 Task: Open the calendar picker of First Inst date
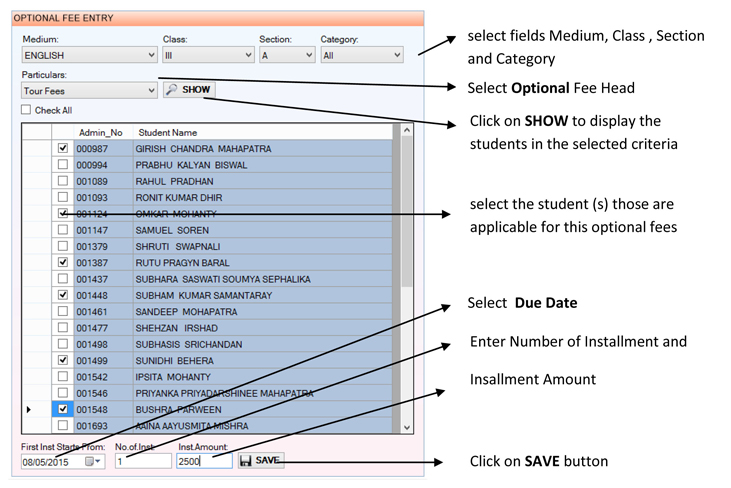point(93,461)
